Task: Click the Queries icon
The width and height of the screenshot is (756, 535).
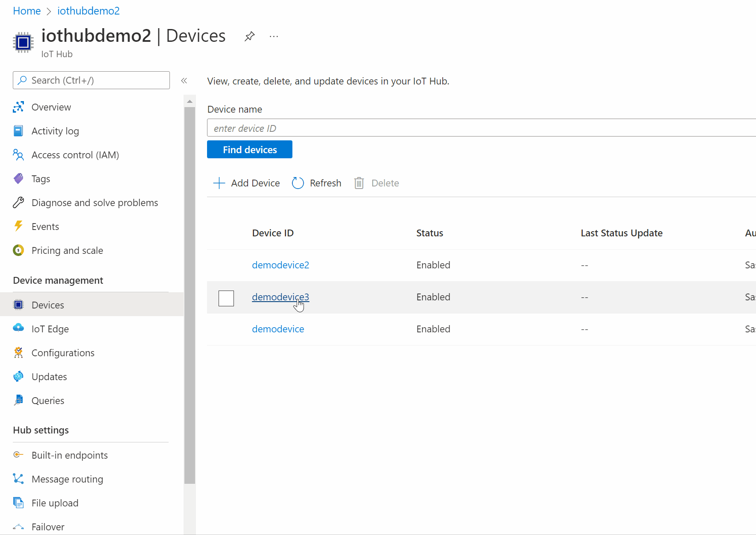Action: (18, 400)
